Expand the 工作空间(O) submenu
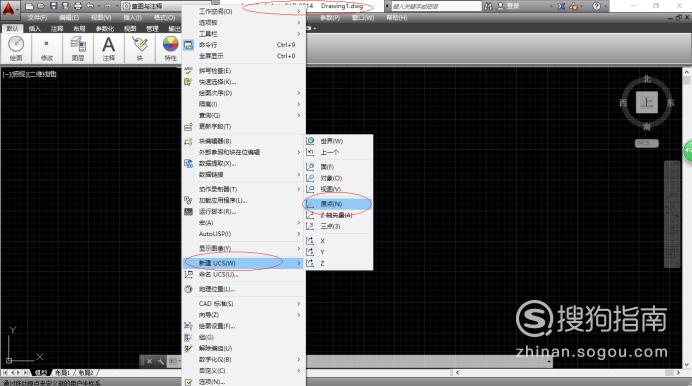Image resolution: width=692 pixels, height=386 pixels. pos(244,11)
